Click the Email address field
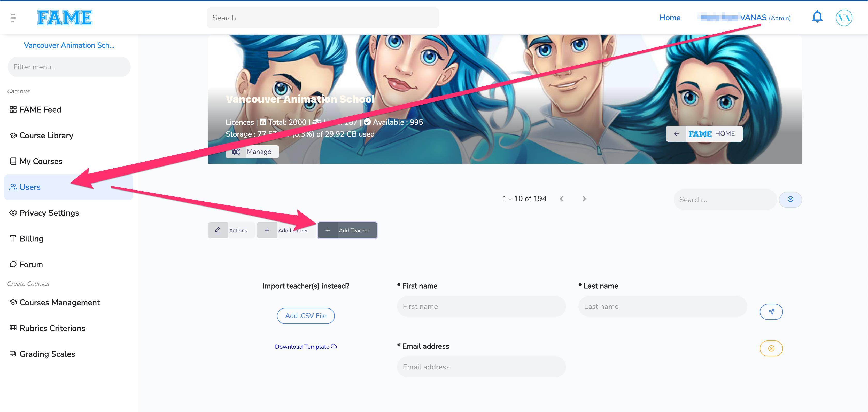 [x=481, y=367]
